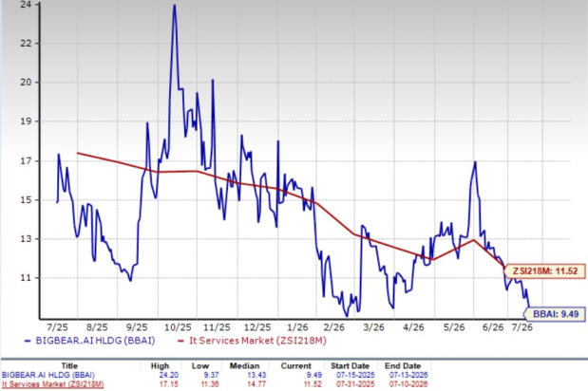Click the red ZSI218M legend color marker
This screenshot has width=588, height=391.
point(180,341)
